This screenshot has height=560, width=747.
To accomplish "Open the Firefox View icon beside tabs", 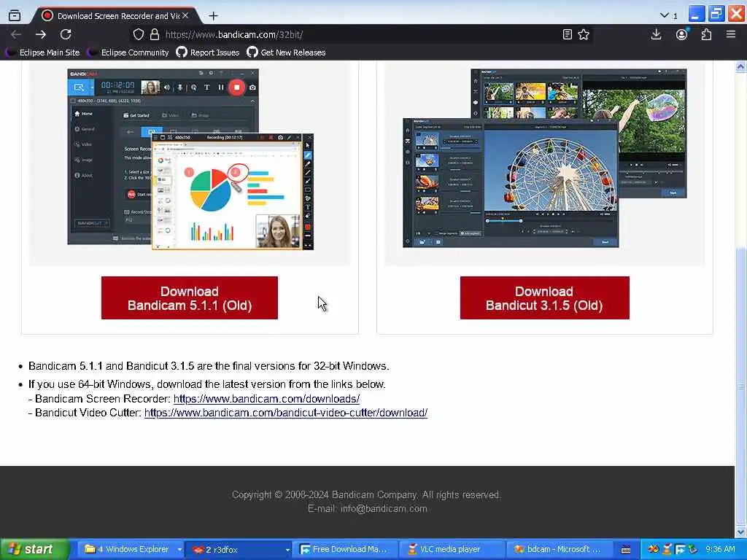I will pos(15,15).
